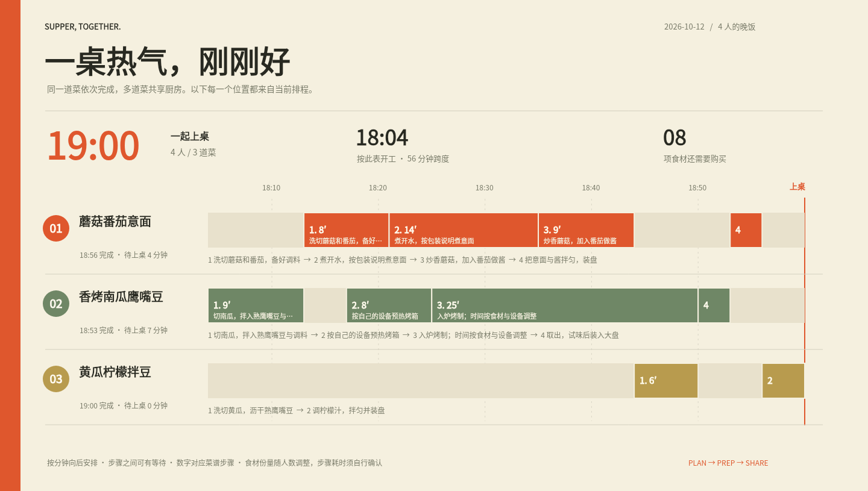The height and width of the screenshot is (491, 868).
Task: Click the dish name 香烤南瓜鹰嘴豆
Action: point(121,297)
